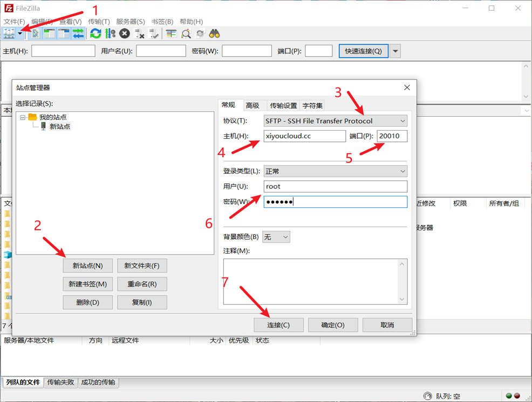Select the 新站点 entry in site tree
This screenshot has height=402, width=532.
pyautogui.click(x=60, y=127)
